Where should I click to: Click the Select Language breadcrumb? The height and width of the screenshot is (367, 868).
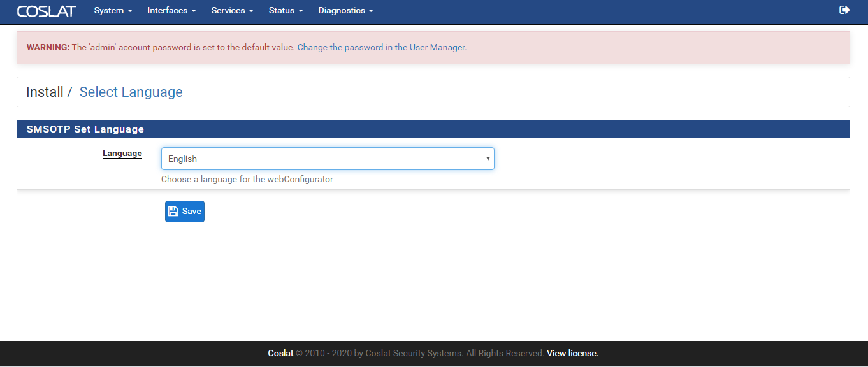click(x=131, y=92)
